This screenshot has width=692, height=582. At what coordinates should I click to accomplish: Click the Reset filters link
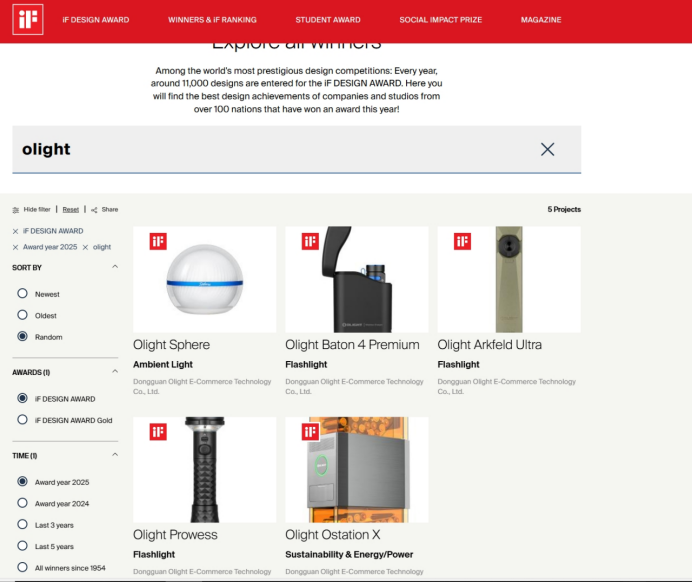[70, 210]
